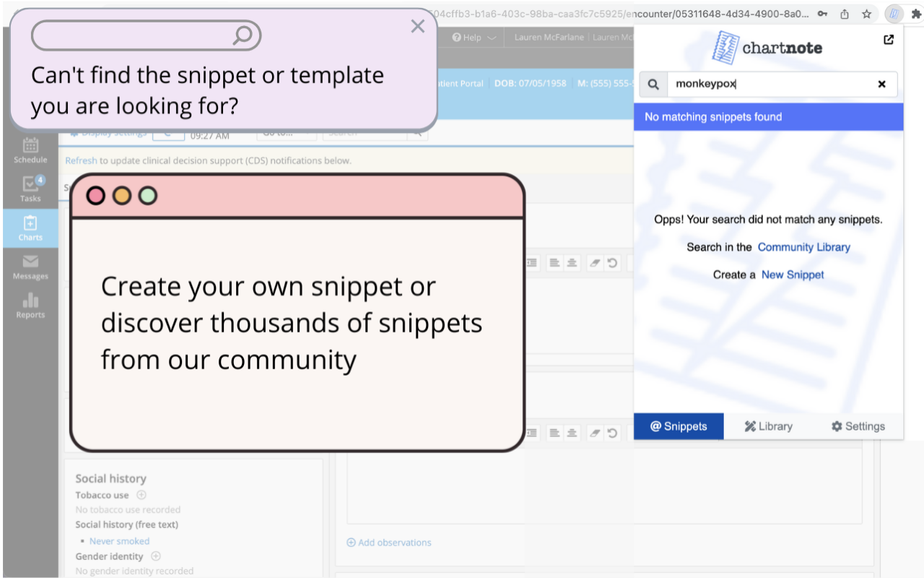Open the Community Library link
This screenshot has height=578, width=924.
point(804,247)
